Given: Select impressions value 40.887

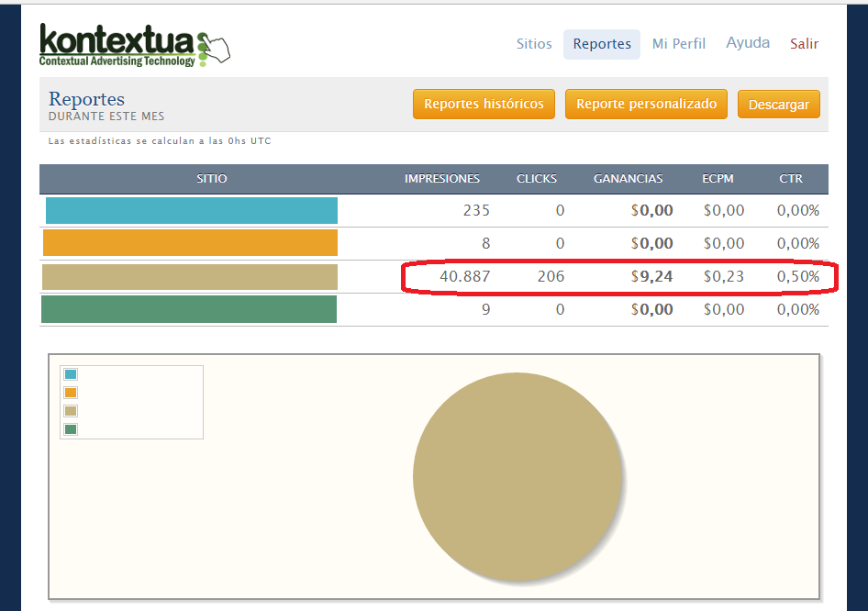Looking at the screenshot, I should (465, 276).
